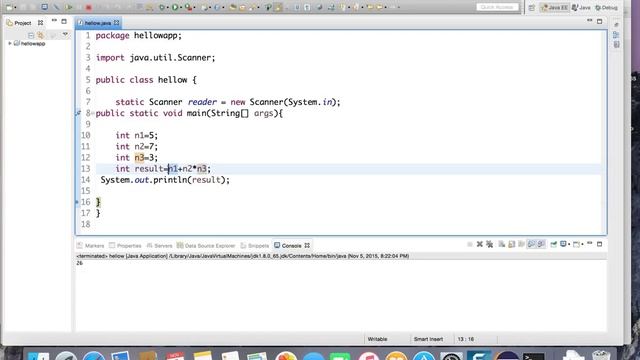The height and width of the screenshot is (360, 640).
Task: Open the dropdown beside External Tools button
Action: click(x=194, y=7)
